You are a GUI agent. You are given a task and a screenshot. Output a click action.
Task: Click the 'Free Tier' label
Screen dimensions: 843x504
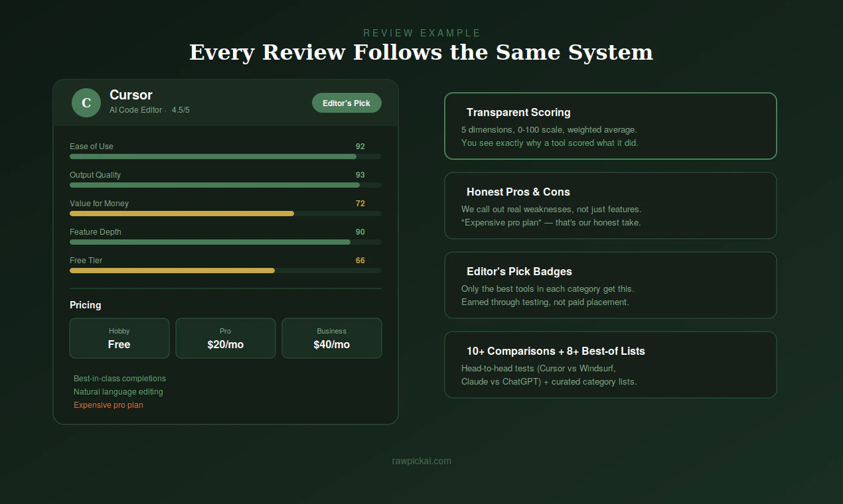(x=86, y=261)
